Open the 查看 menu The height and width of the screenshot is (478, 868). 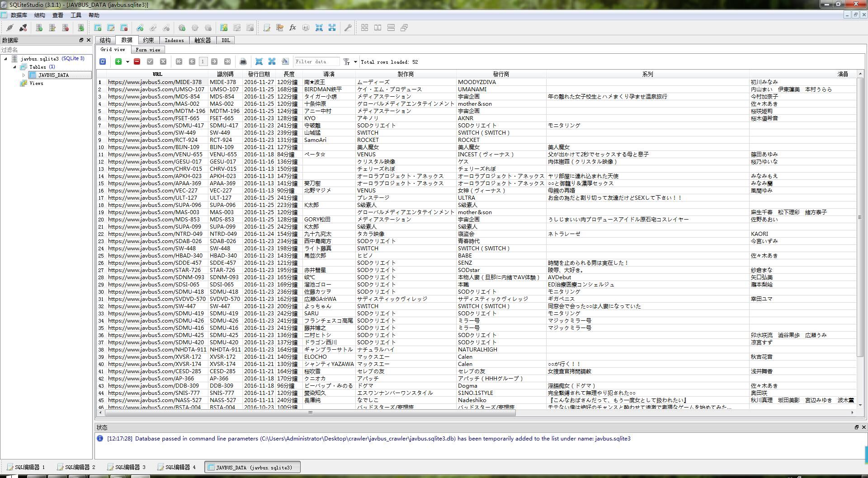click(x=58, y=15)
